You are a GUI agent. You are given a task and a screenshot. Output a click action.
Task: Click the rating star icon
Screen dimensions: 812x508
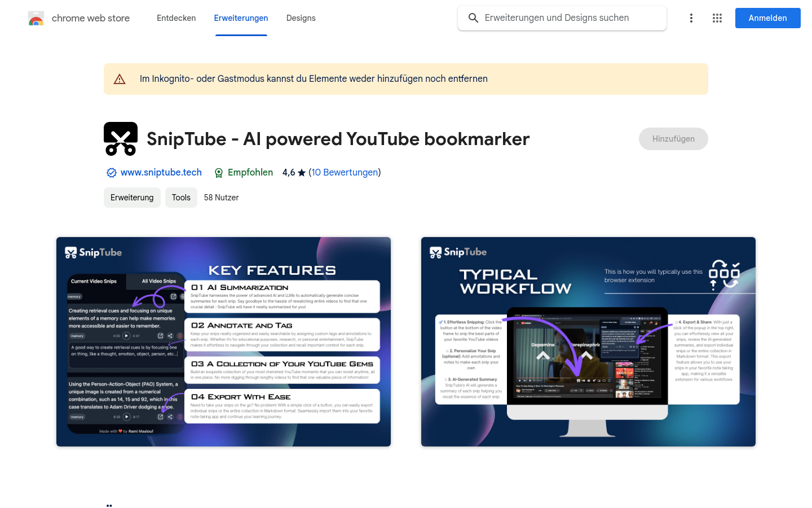[302, 173]
